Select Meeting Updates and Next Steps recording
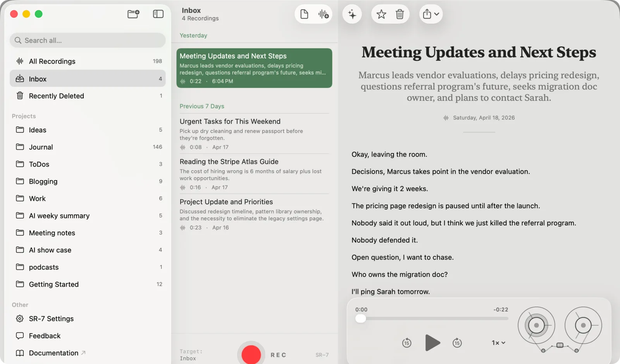This screenshot has width=620, height=364. tap(254, 68)
